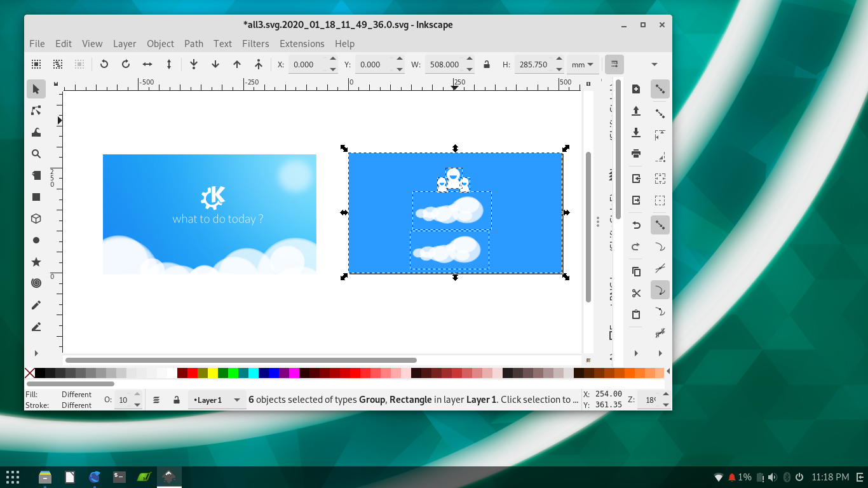Image resolution: width=868 pixels, height=488 pixels.
Task: Click the Undo arrow icon
Action: 636,226
